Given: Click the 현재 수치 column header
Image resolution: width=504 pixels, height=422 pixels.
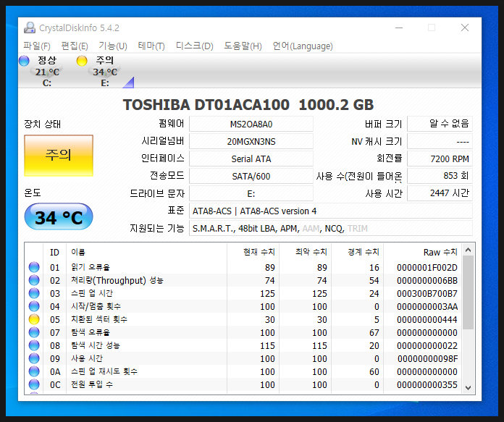Looking at the screenshot, I should [253, 252].
